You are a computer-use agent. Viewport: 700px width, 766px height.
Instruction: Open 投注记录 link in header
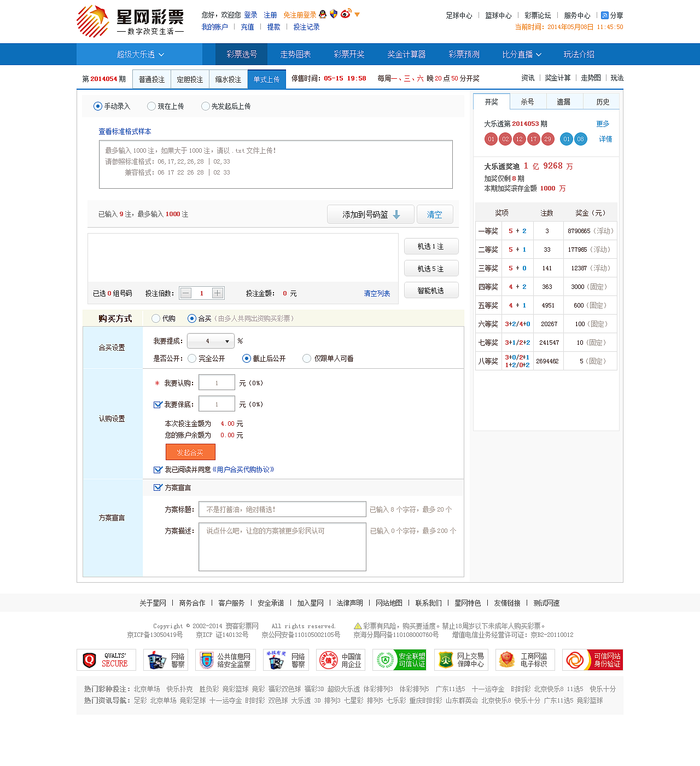[306, 27]
